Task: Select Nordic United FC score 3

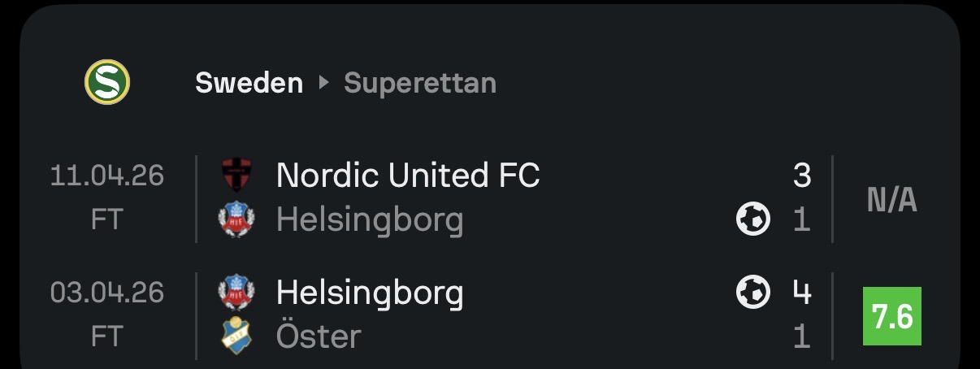Action: click(x=802, y=176)
